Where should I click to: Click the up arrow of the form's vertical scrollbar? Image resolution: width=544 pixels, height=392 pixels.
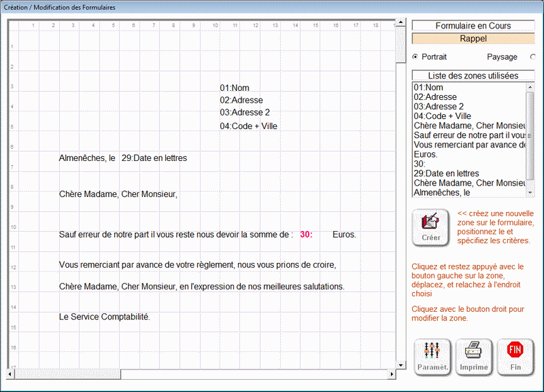coord(401,22)
